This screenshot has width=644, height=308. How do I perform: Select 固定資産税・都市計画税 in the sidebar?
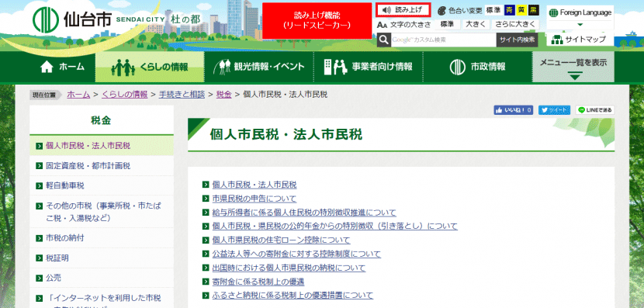(x=102, y=166)
